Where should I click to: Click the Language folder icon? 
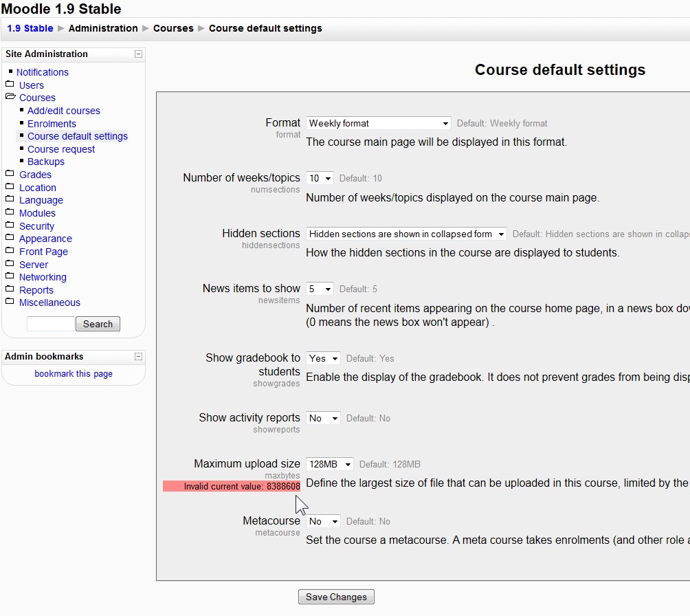pos(10,199)
